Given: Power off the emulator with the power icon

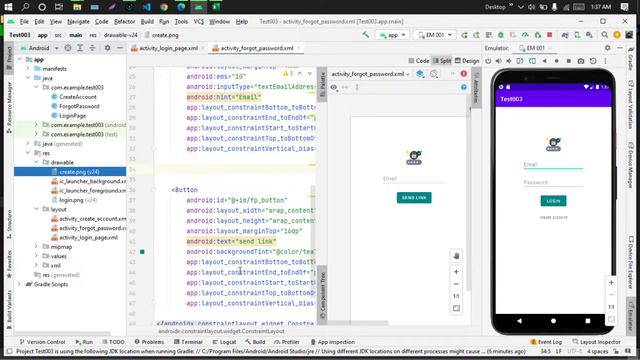Looking at the screenshot, I should point(488,61).
